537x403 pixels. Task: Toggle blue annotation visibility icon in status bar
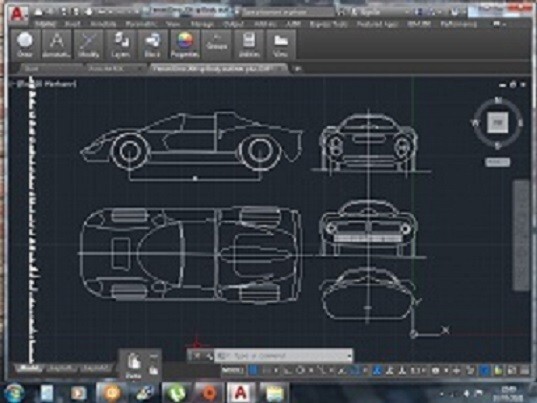pos(377,370)
